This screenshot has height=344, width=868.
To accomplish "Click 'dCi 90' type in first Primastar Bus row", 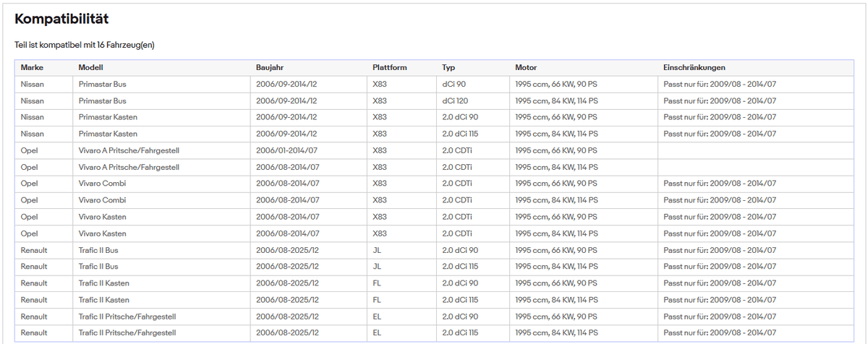I will tap(454, 84).
